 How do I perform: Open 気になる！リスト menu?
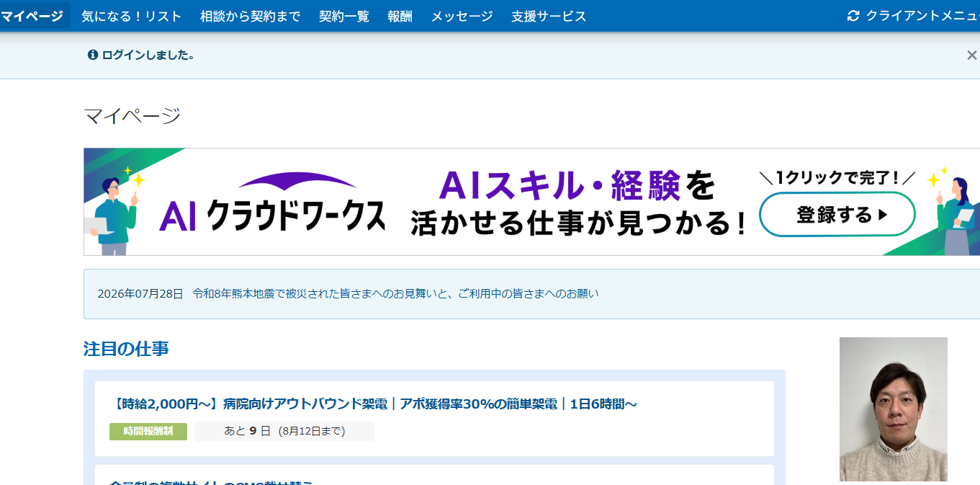tap(132, 16)
